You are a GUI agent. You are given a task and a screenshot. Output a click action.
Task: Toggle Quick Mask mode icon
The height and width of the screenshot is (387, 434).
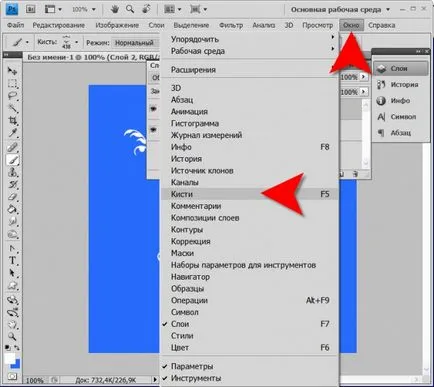pyautogui.click(x=12, y=376)
